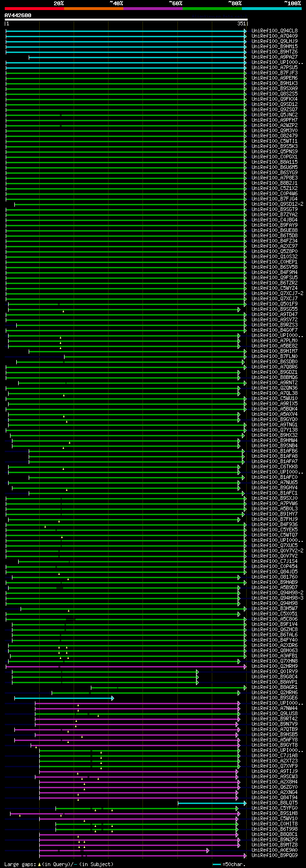The height and width of the screenshot is (868, 306).
Task: Select hit UniRef100_Q2HRH9
Action: [274, 667]
